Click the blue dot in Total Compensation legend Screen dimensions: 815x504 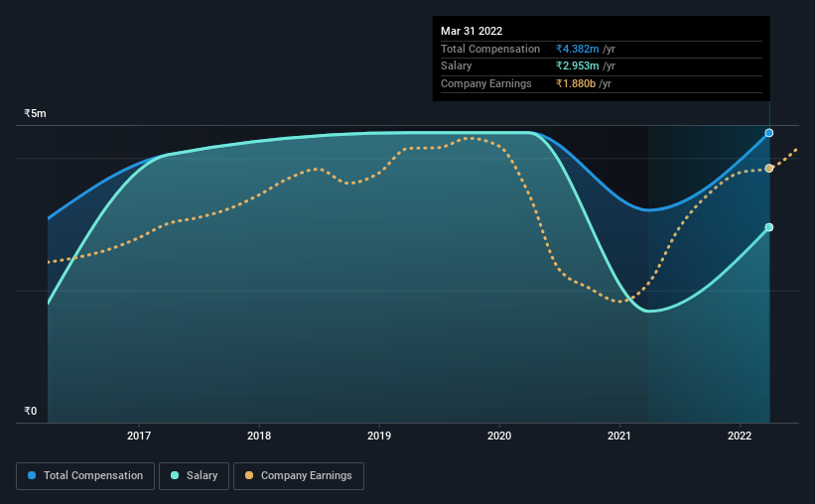point(32,475)
